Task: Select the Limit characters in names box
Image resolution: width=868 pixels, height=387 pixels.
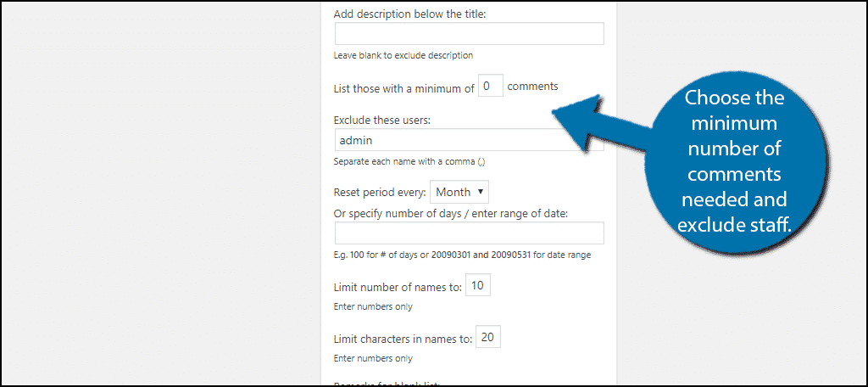Action: tap(487, 338)
